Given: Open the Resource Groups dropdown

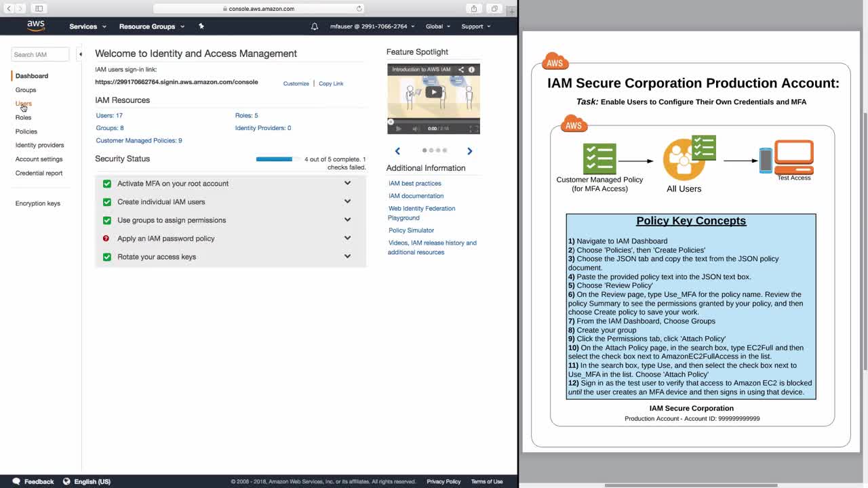Looking at the screenshot, I should click(152, 26).
